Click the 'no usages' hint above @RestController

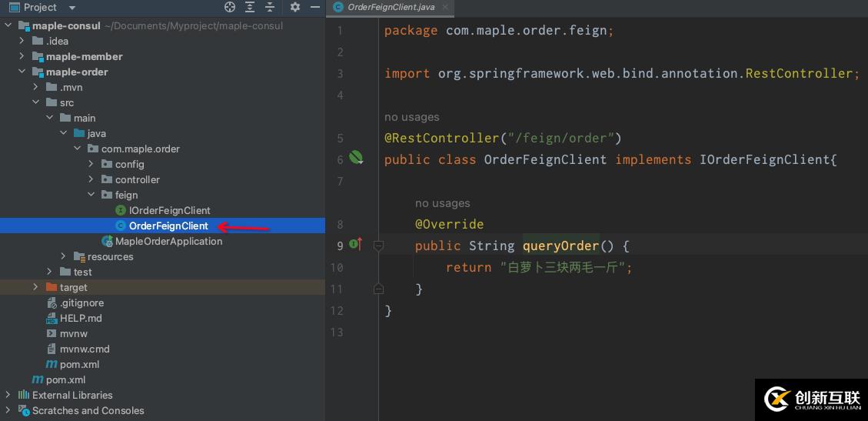(x=411, y=117)
